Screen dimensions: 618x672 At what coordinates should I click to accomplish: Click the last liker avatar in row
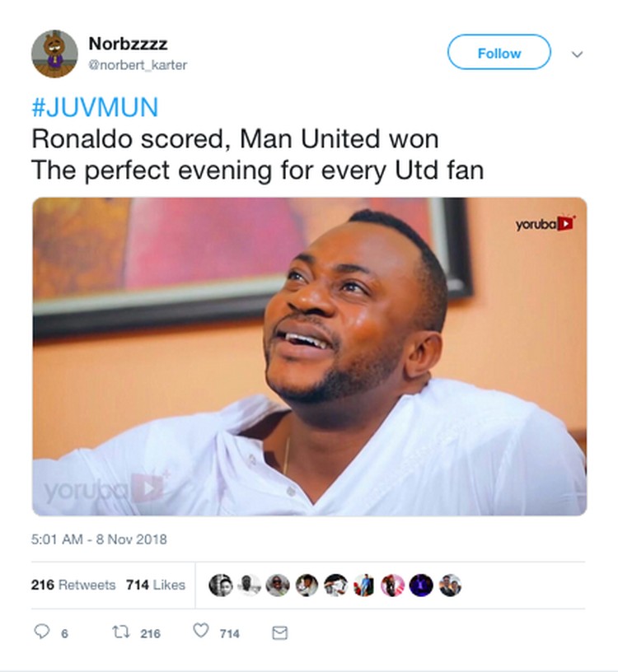(450, 585)
